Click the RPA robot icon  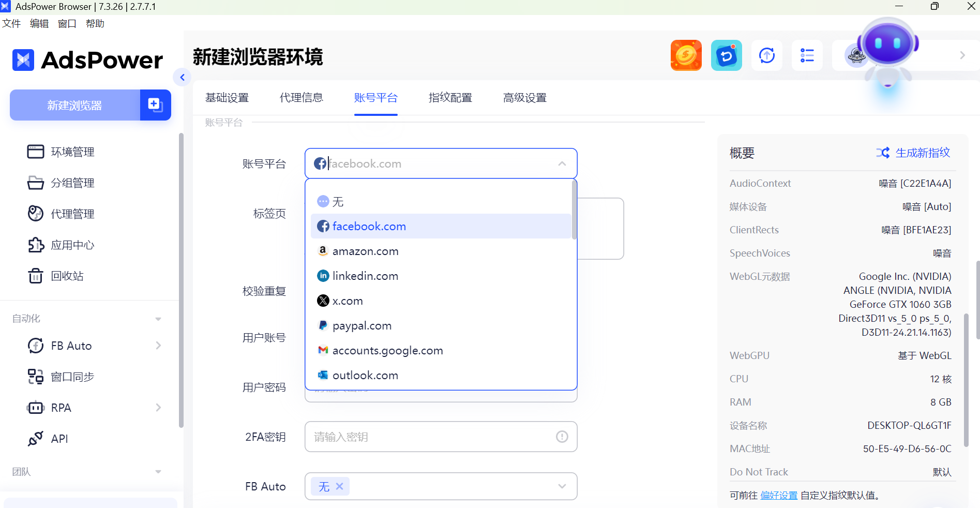click(x=36, y=408)
